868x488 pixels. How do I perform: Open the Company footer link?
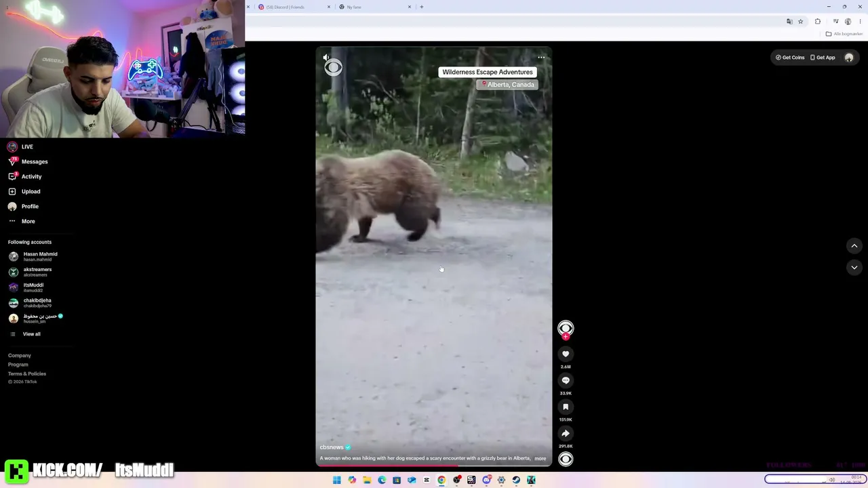pos(20,355)
